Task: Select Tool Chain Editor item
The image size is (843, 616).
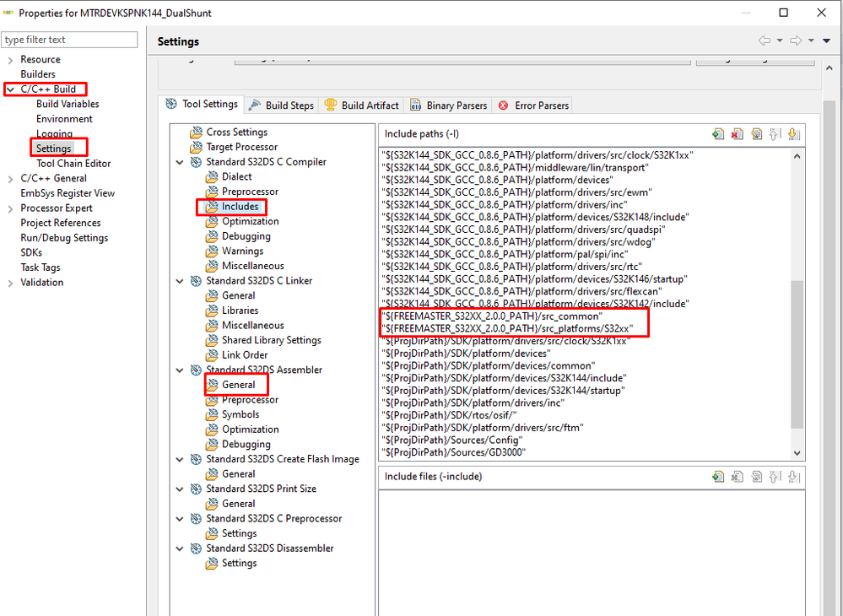Action: point(73,164)
